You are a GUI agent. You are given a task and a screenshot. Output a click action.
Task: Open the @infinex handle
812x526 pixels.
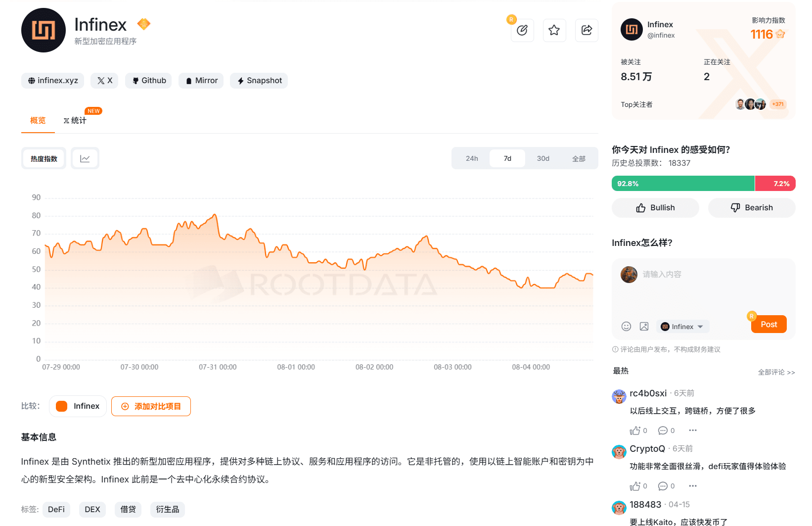(661, 36)
